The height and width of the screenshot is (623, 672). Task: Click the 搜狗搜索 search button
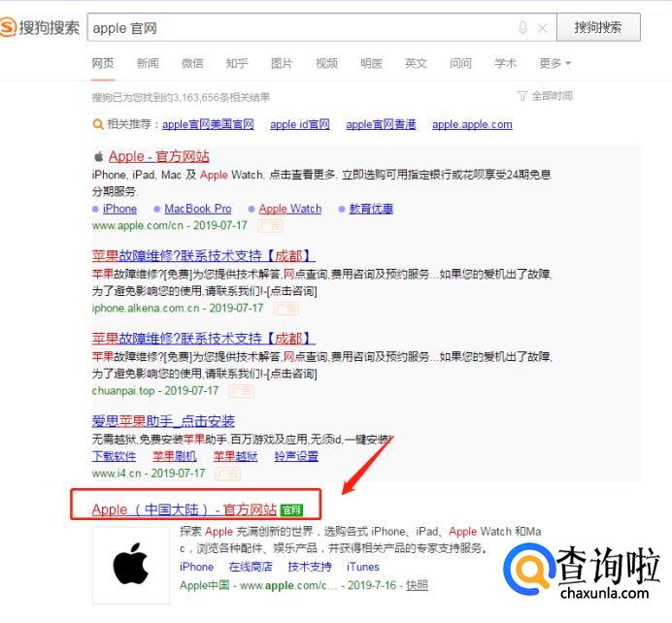pyautogui.click(x=598, y=27)
